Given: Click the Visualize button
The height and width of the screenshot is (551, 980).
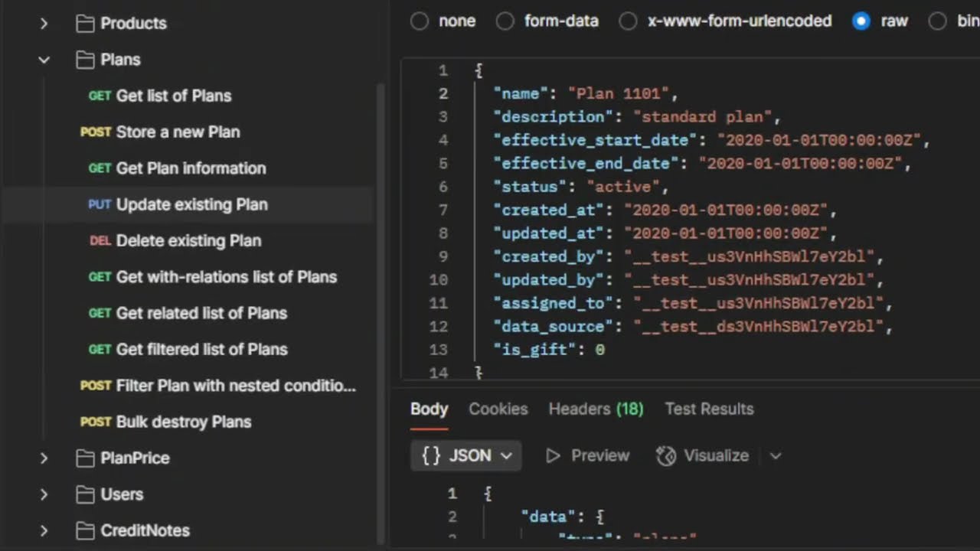Looking at the screenshot, I should click(x=702, y=456).
